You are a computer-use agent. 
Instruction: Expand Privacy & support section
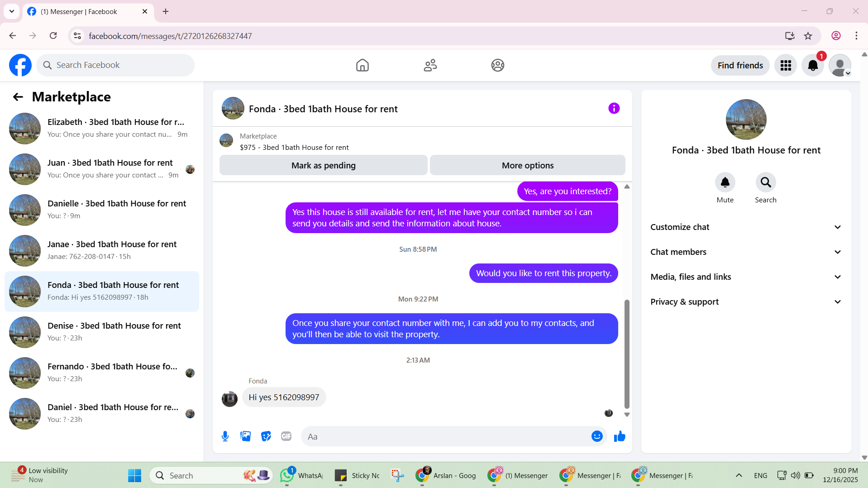click(x=746, y=302)
